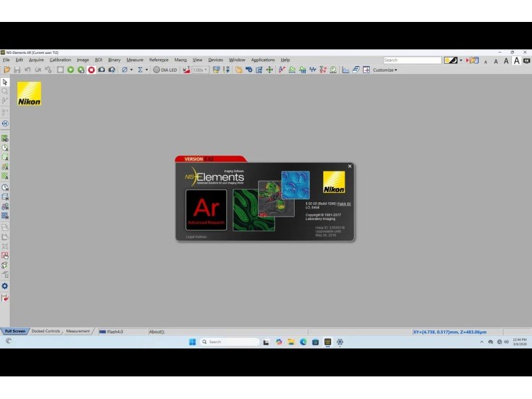This screenshot has height=399, width=532.
Task: Click the red arrow folder icon beside the Search box
Action: click(472, 61)
